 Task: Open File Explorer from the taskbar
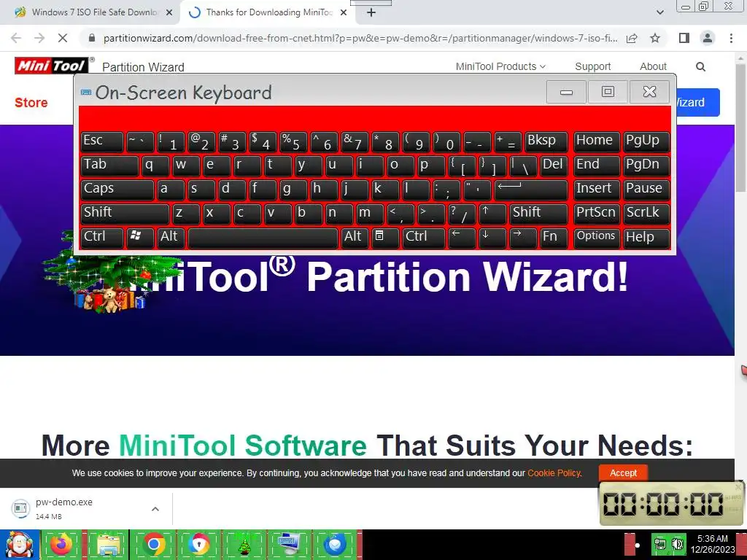pos(108,544)
